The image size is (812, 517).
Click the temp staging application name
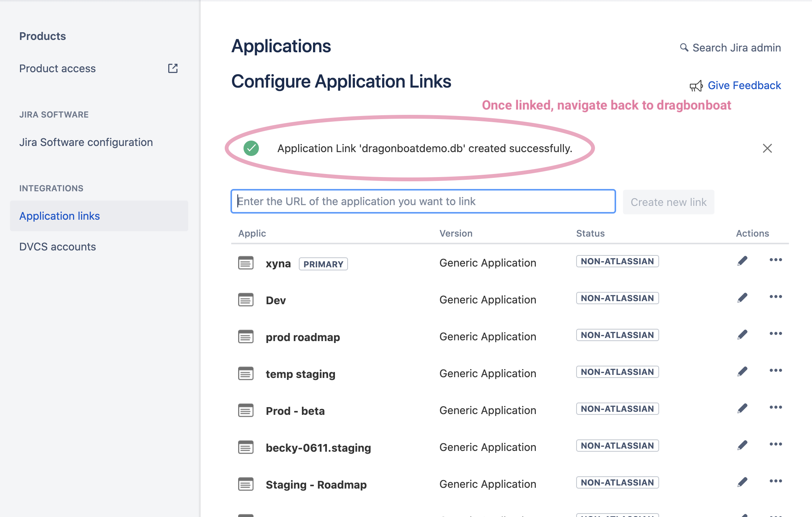[300, 374]
